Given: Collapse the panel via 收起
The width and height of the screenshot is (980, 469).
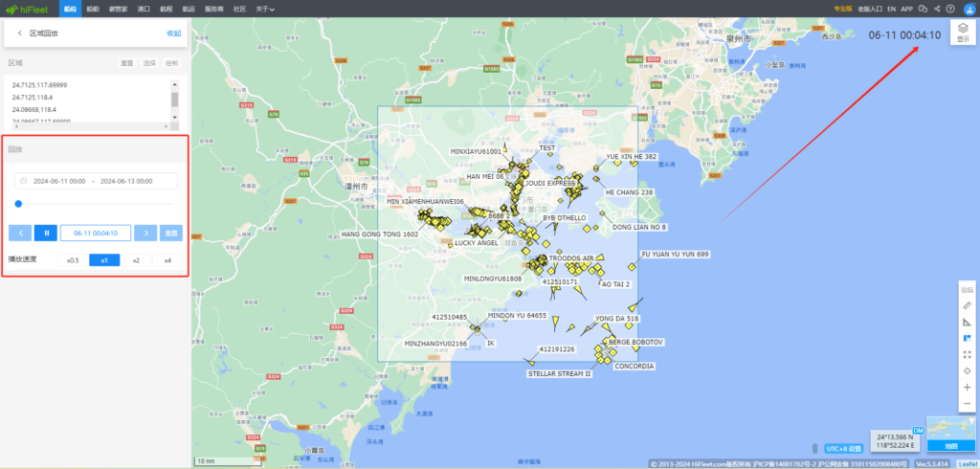Looking at the screenshot, I should pos(174,33).
